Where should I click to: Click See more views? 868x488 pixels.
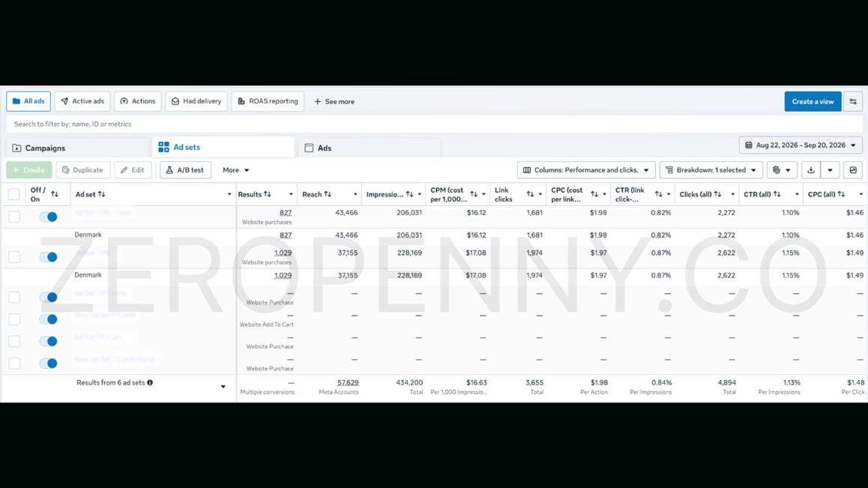point(334,102)
